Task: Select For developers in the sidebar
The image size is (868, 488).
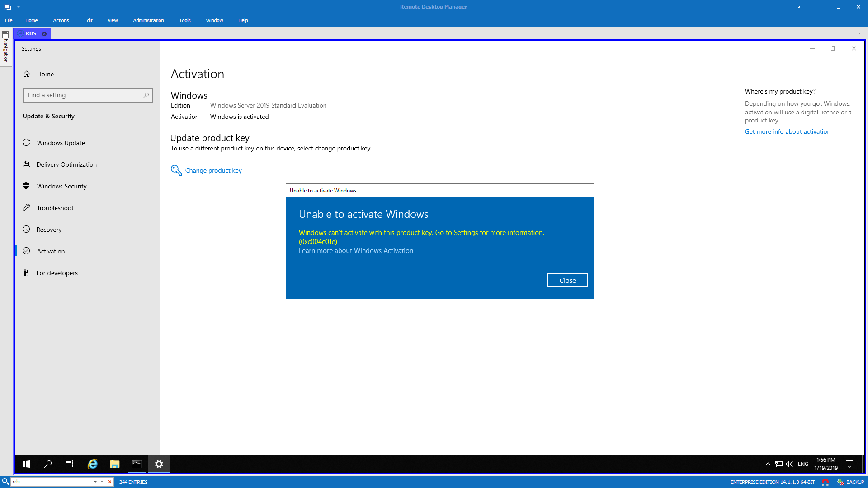Action: pyautogui.click(x=56, y=273)
